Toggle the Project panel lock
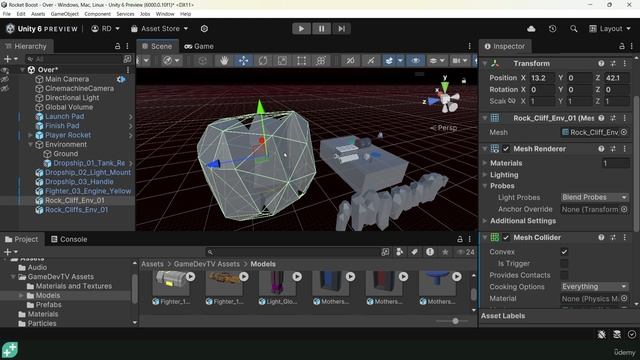 [x=460, y=239]
